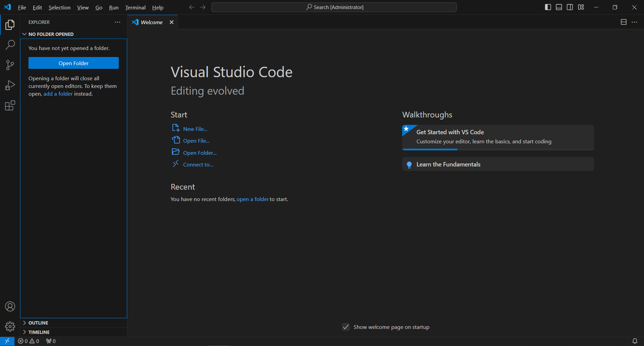The image size is (644, 346).
Task: Toggle Show welcome page on startup checkbox
Action: pyautogui.click(x=346, y=327)
